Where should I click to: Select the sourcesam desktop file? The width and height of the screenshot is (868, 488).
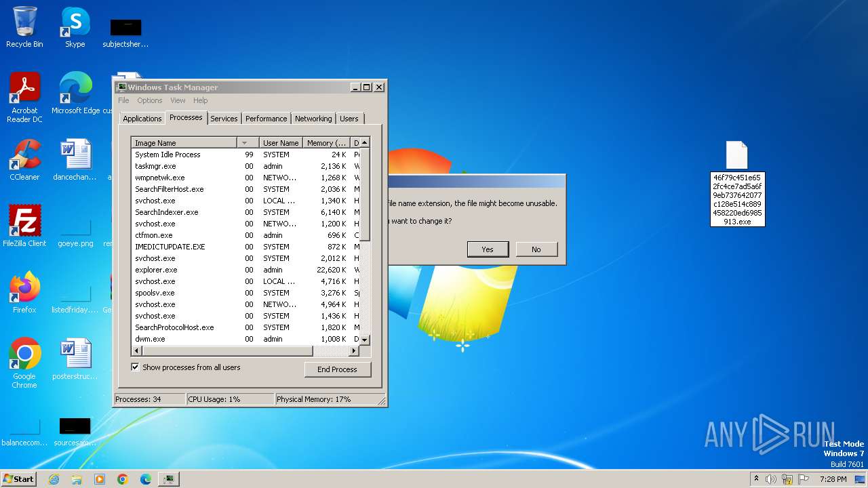click(x=75, y=432)
